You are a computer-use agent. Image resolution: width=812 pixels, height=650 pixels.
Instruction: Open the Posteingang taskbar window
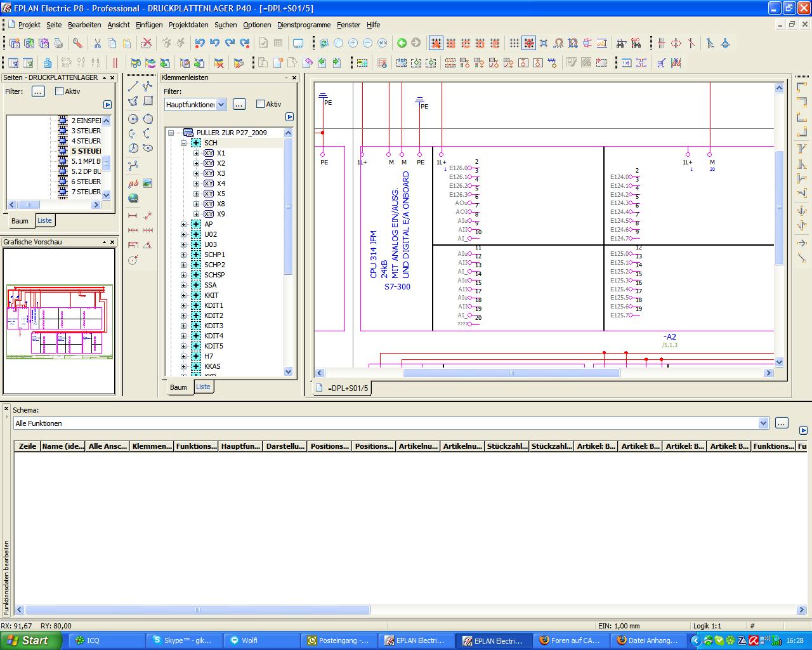(x=340, y=640)
